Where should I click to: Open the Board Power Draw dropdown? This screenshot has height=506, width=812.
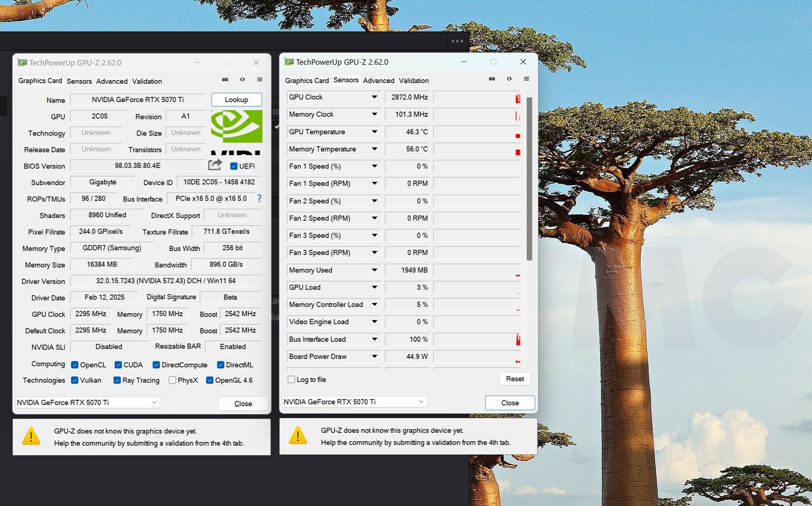click(x=374, y=357)
